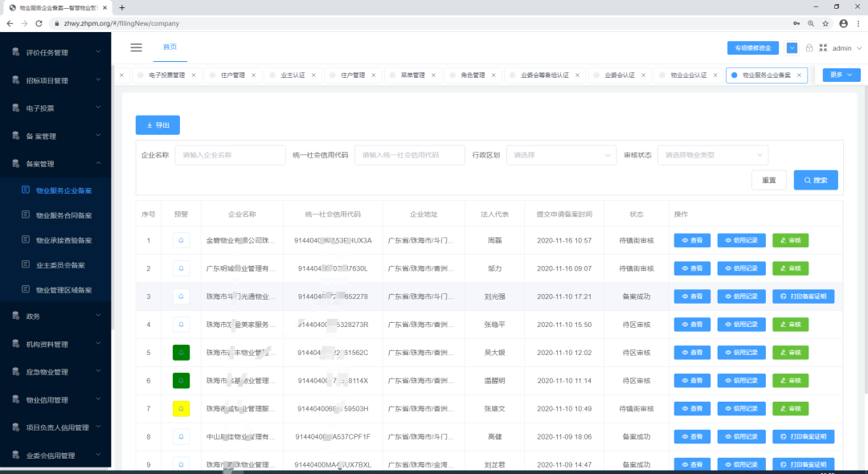Toggle the fullscreen icon in the top bar
868x474 pixels.
pos(823,48)
